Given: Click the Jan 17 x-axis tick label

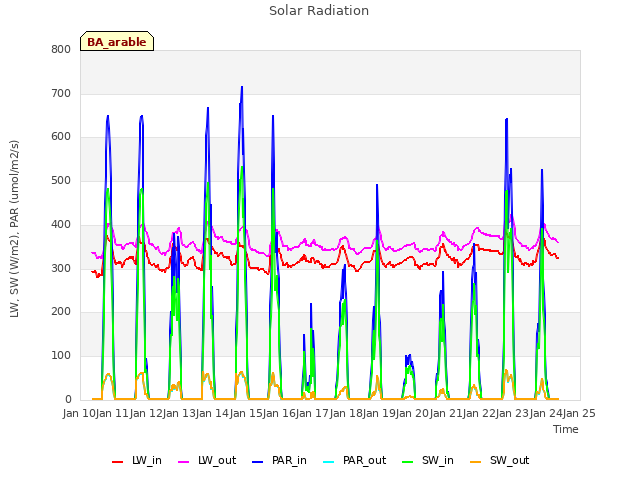Looking at the screenshot, I should pyautogui.click(x=313, y=413).
